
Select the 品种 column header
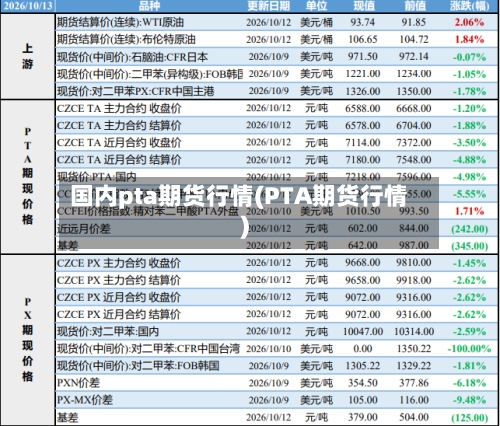point(150,6)
